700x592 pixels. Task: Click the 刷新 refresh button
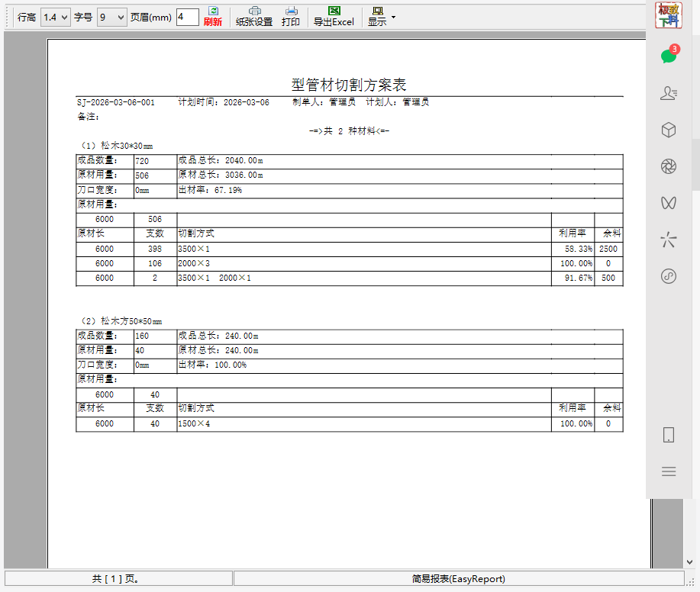coord(212,16)
